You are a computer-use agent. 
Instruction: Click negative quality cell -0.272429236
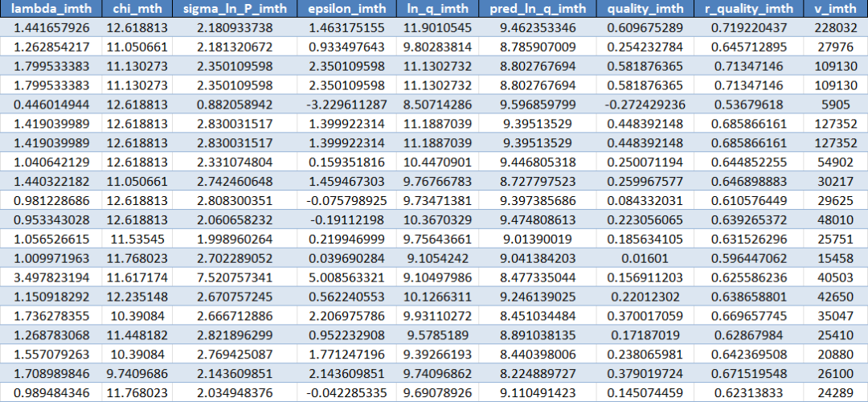645,104
